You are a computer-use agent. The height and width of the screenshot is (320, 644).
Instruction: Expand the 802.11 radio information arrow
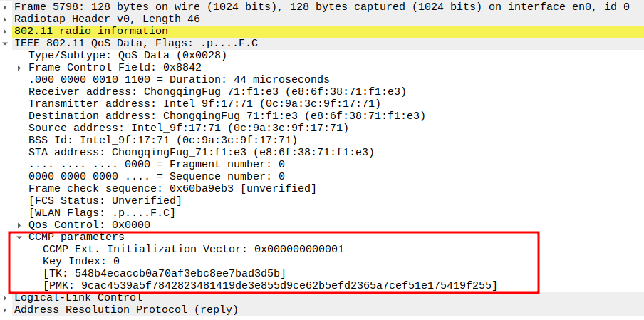pos(6,31)
